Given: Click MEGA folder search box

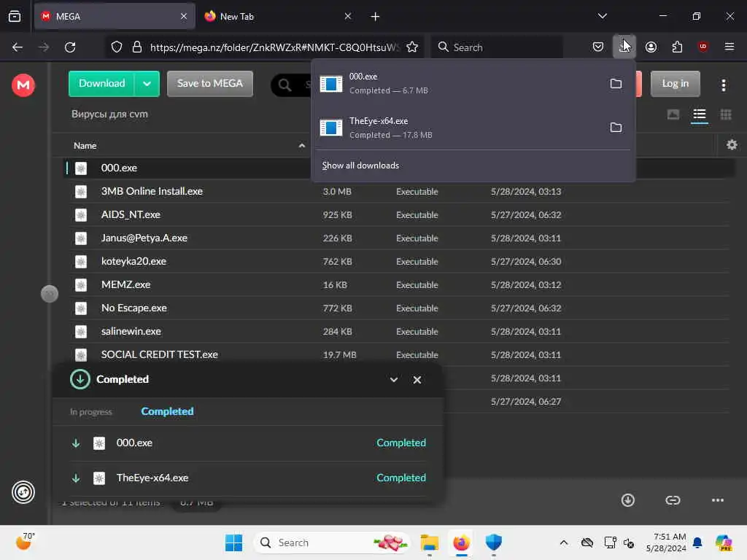Looking at the screenshot, I should 291,85.
